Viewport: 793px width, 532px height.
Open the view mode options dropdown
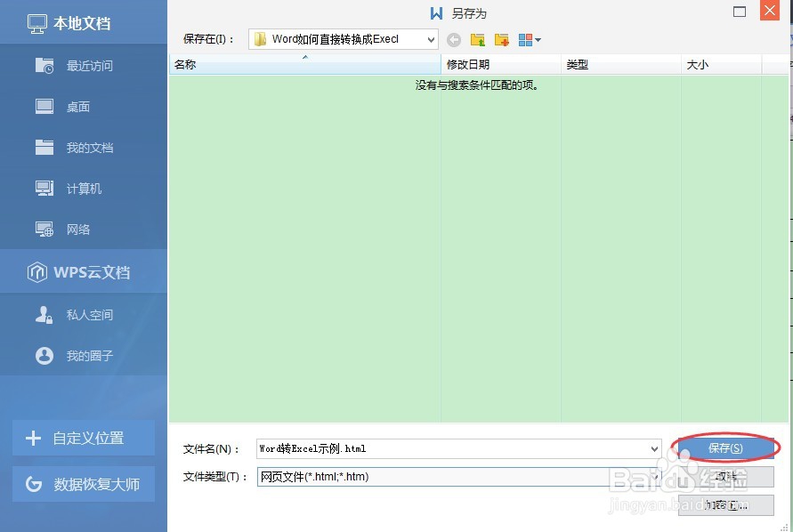pos(530,39)
